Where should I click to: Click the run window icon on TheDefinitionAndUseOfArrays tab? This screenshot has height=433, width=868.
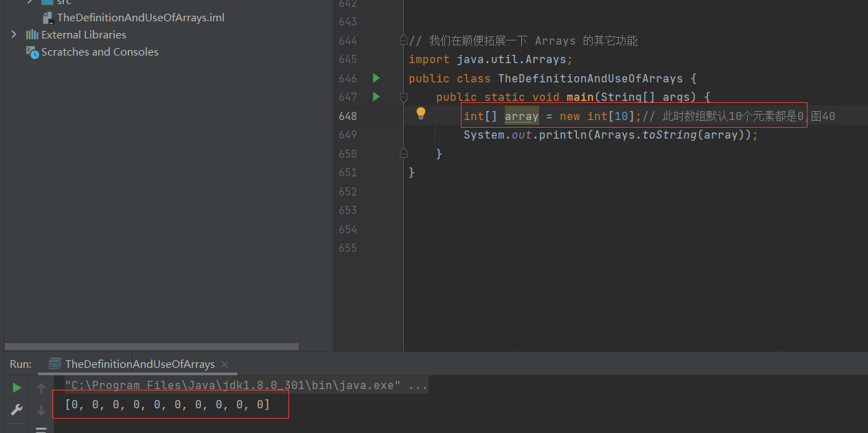tap(54, 364)
